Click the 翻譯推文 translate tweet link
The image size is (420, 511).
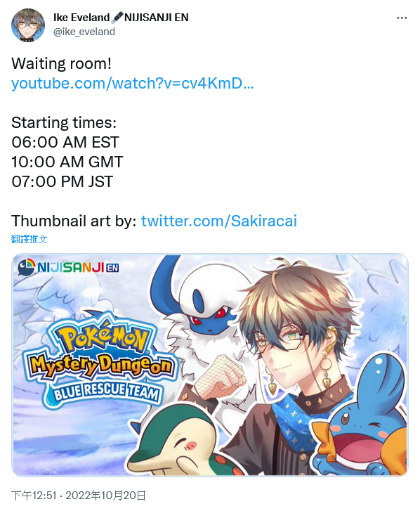tap(29, 239)
